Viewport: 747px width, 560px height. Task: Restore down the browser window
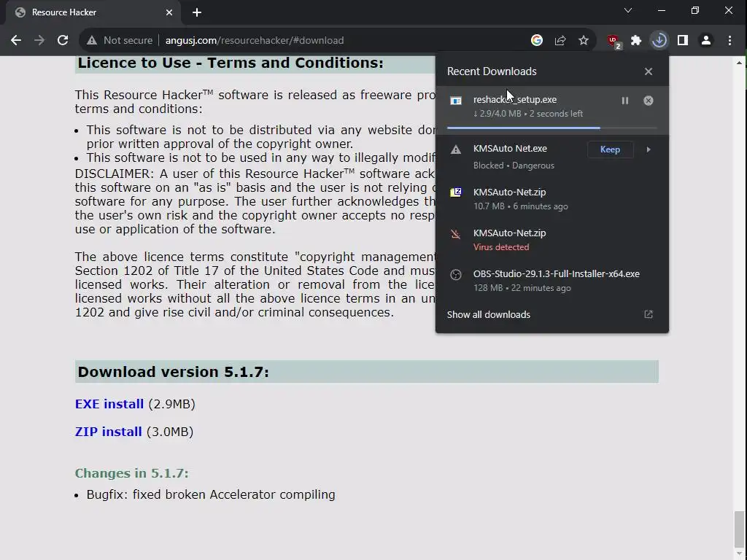(695, 10)
